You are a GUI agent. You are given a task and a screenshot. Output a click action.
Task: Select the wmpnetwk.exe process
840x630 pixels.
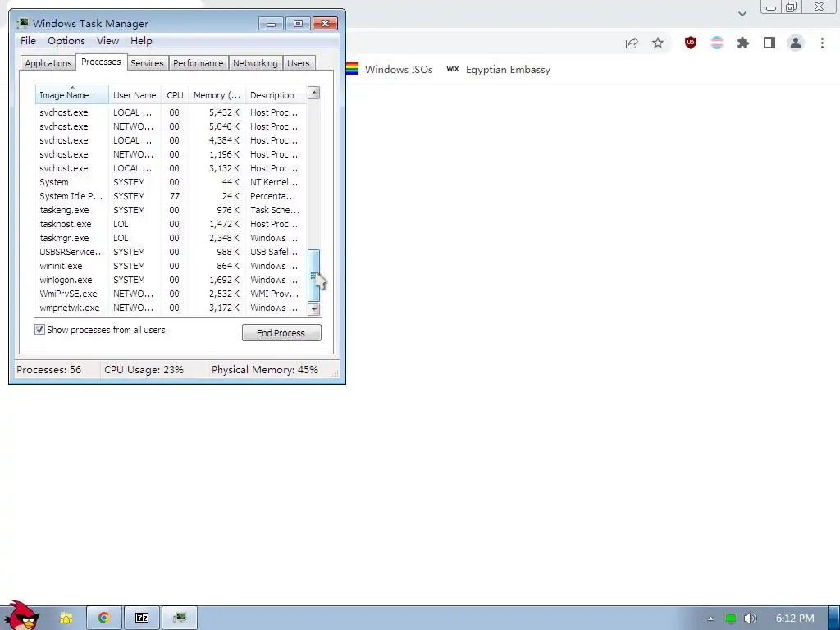pyautogui.click(x=171, y=308)
